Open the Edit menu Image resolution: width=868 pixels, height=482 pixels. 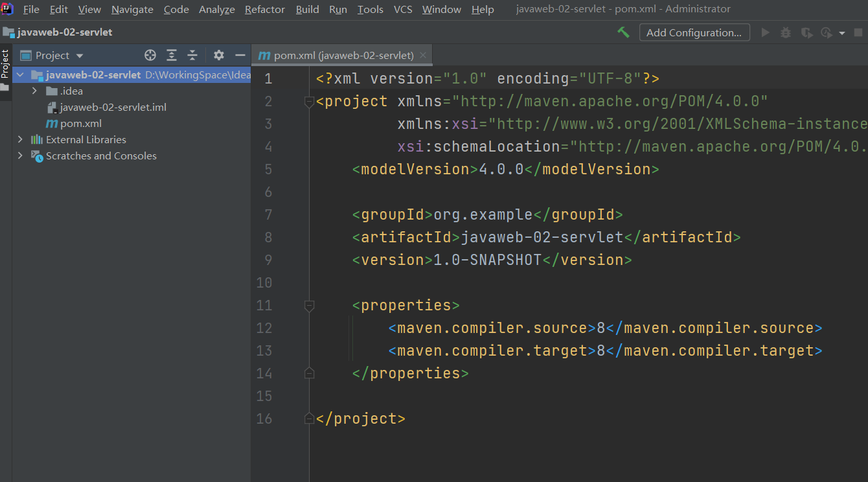tap(59, 9)
